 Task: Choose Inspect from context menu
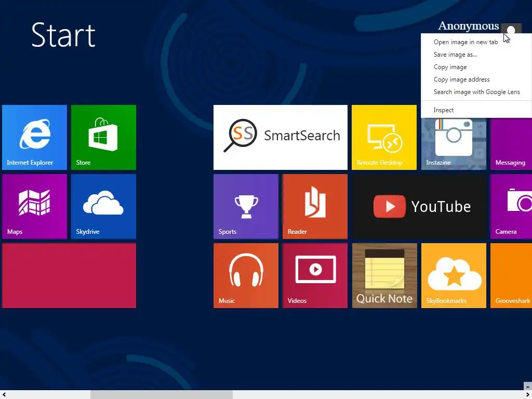[443, 110]
